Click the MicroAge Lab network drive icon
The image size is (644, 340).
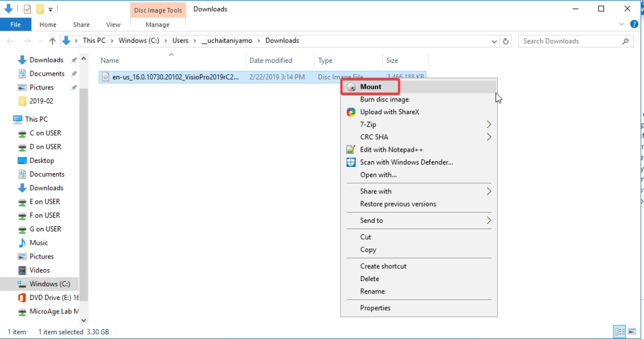click(22, 312)
